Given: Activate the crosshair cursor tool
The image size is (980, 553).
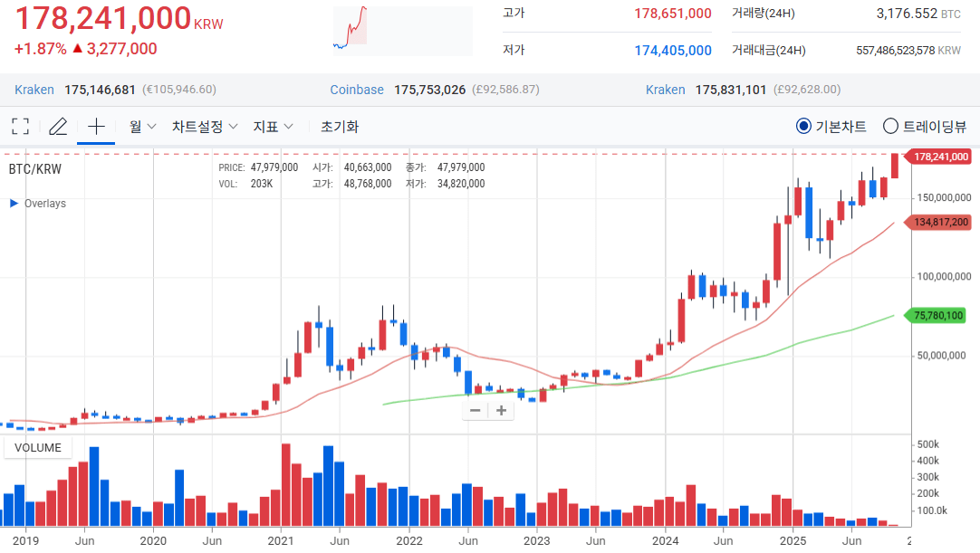Looking at the screenshot, I should [96, 127].
